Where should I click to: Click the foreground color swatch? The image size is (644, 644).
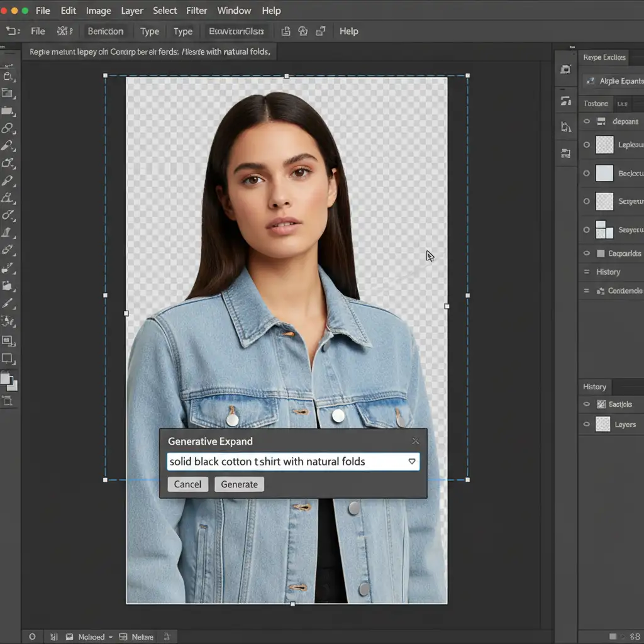point(6,379)
